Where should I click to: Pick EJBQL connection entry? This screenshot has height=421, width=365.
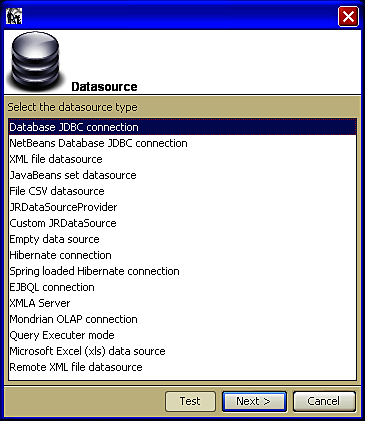[x=182, y=287]
